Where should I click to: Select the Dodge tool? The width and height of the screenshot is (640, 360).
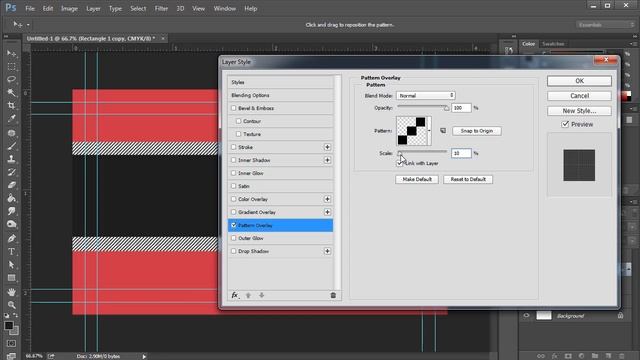(11, 224)
